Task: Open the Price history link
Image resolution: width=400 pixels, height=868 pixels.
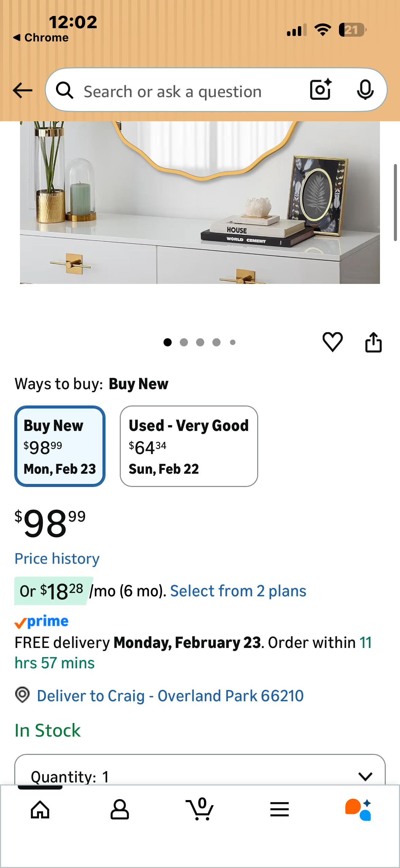Action: [x=57, y=559]
